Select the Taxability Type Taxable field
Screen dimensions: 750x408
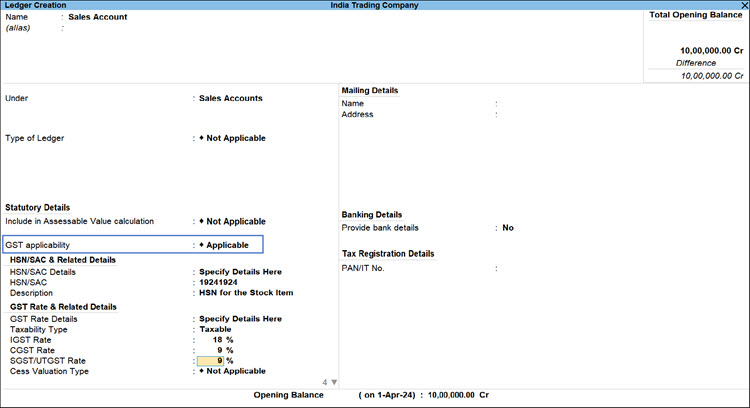pyautogui.click(x=215, y=329)
